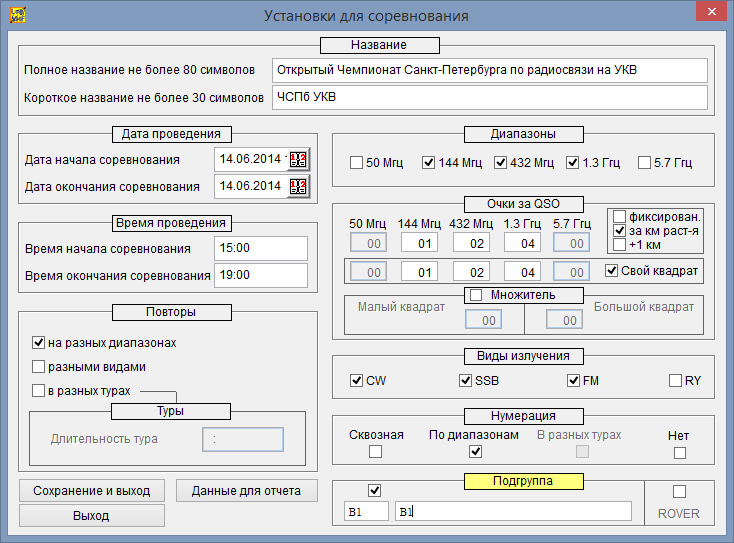Click the short competition name field
The width and height of the screenshot is (734, 543).
pos(489,97)
